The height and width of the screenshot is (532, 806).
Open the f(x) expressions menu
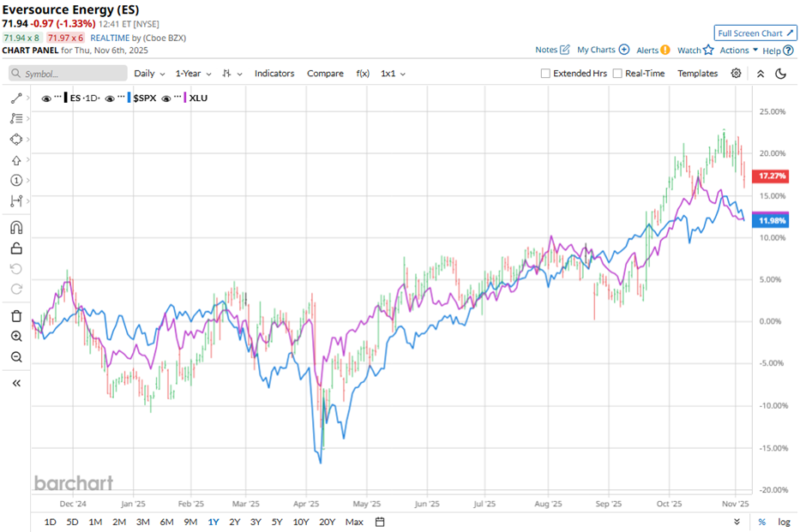[363, 74]
